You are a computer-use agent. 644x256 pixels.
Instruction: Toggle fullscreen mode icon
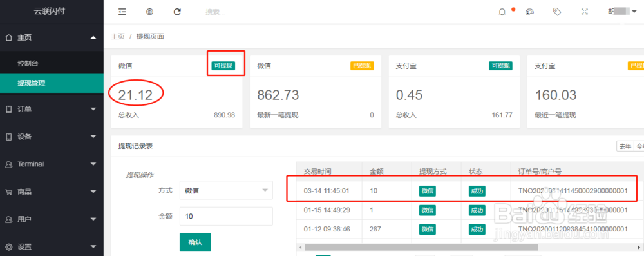point(585,12)
